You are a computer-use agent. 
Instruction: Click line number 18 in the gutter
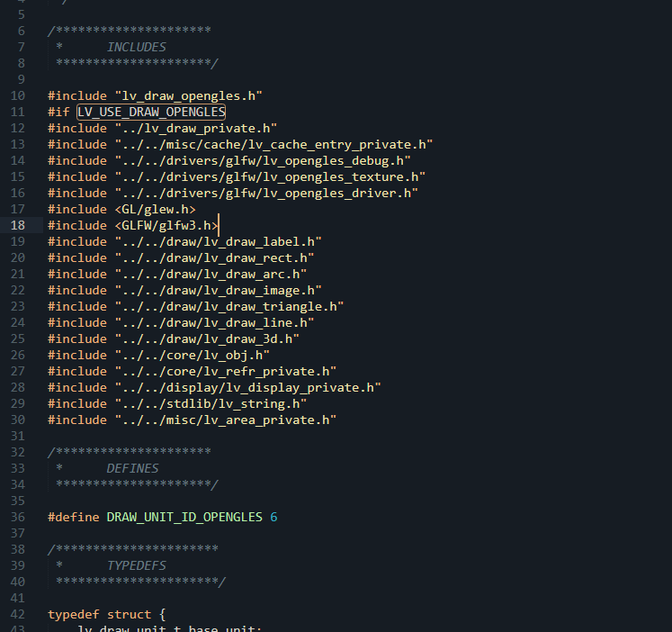18,226
